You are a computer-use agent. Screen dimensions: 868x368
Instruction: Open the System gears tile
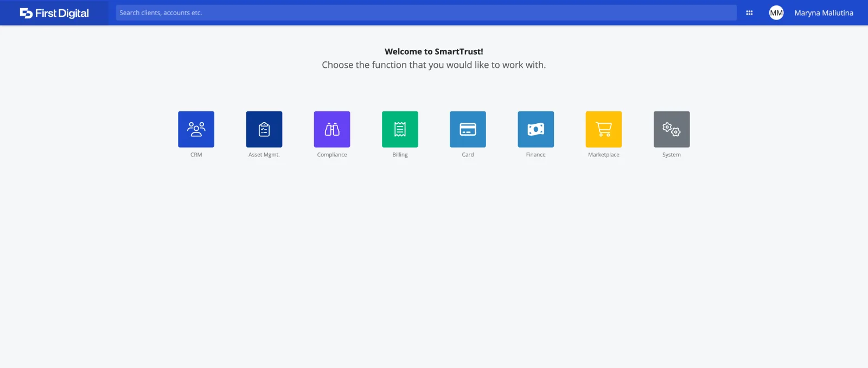coord(672,129)
